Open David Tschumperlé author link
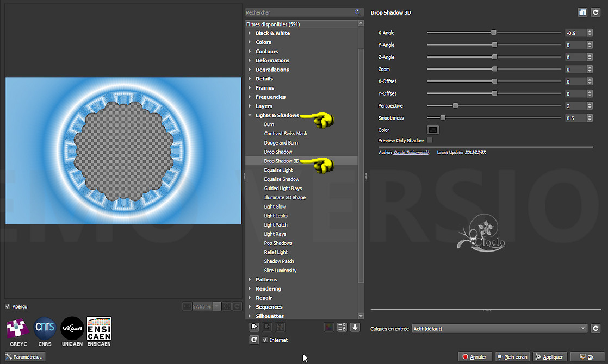Image resolution: width=608 pixels, height=364 pixels. [411, 153]
